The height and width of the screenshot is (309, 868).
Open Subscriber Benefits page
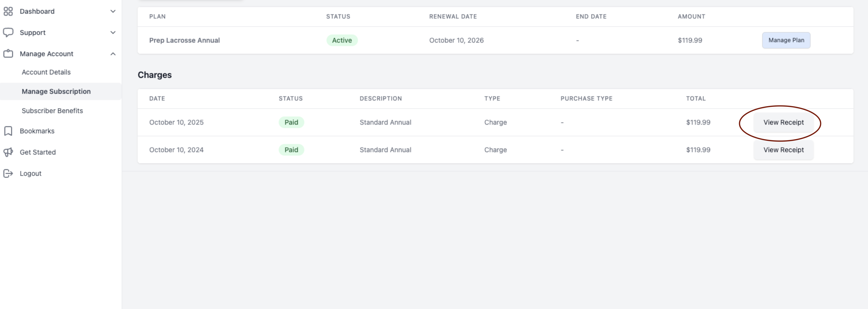coord(52,111)
